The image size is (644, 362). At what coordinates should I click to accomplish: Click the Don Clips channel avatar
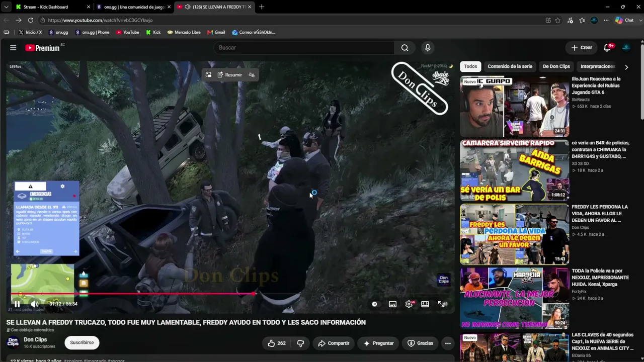(x=13, y=343)
